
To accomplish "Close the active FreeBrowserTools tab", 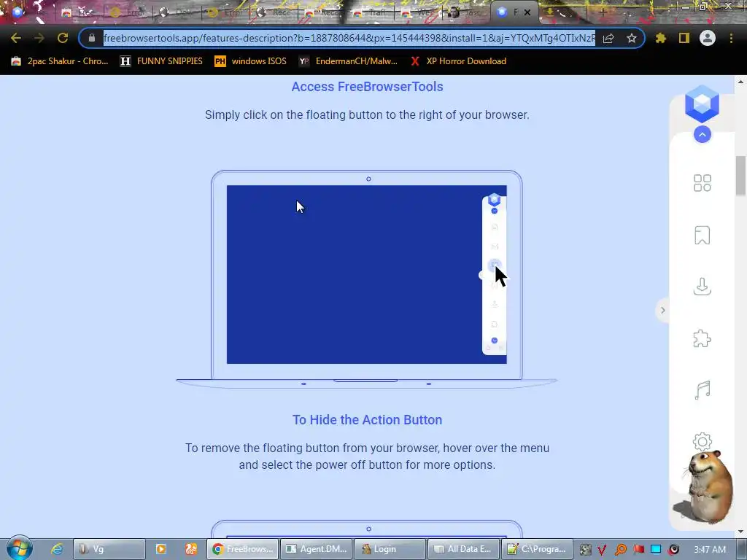I will pyautogui.click(x=527, y=13).
